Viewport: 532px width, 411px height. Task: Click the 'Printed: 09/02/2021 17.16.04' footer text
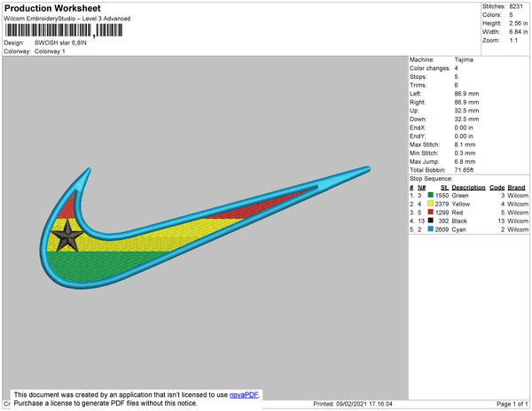353,404
